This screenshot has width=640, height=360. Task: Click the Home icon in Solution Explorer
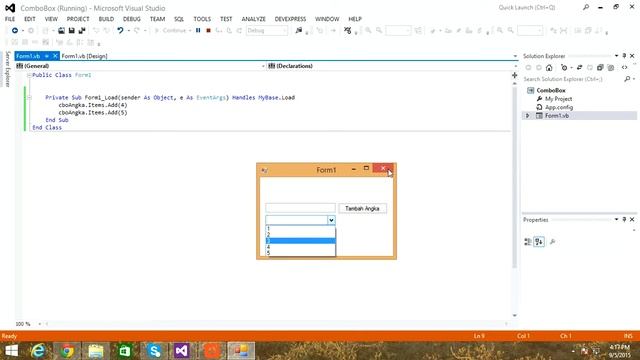[x=549, y=68]
